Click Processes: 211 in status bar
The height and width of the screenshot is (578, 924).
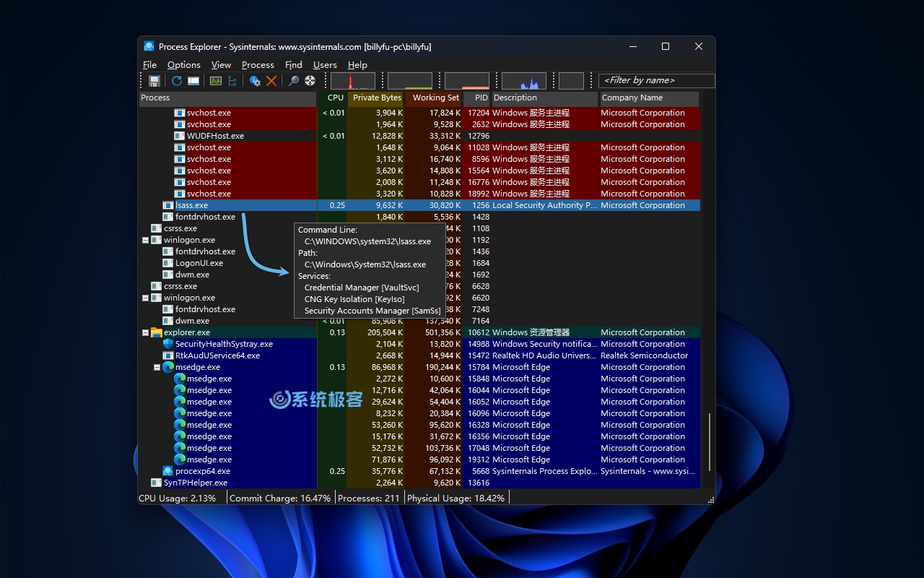point(369,498)
